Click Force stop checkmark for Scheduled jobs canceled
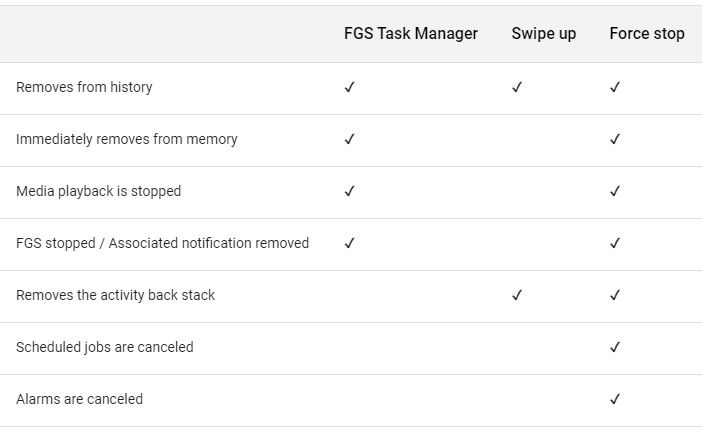 coord(615,347)
